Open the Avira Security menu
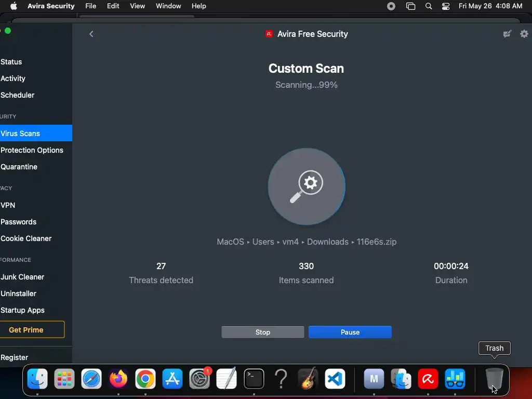This screenshot has width=532, height=399. (51, 6)
